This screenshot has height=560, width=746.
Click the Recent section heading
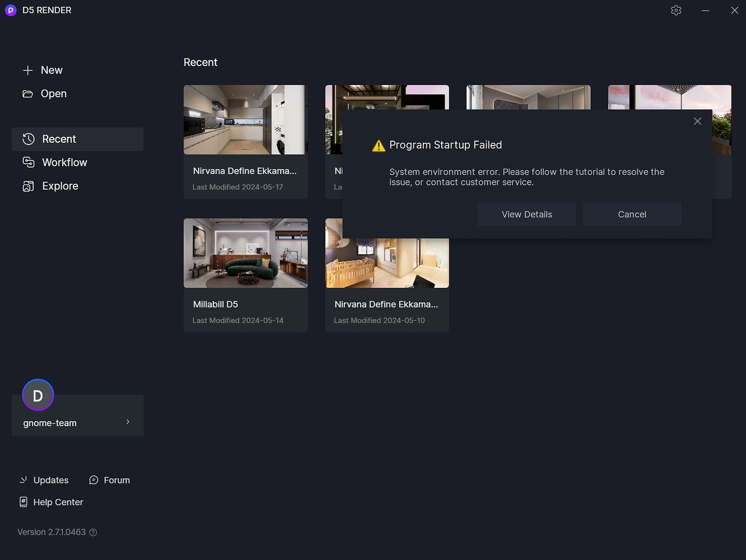click(x=201, y=62)
